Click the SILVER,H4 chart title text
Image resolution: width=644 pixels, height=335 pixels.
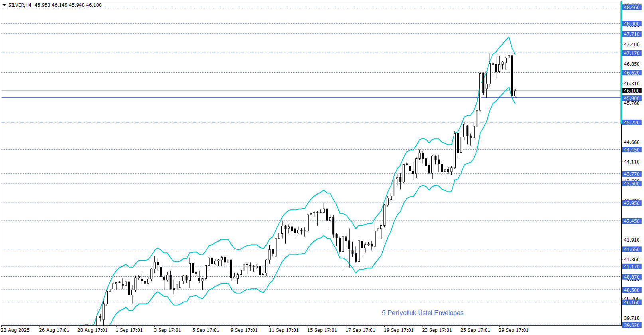(20, 5)
